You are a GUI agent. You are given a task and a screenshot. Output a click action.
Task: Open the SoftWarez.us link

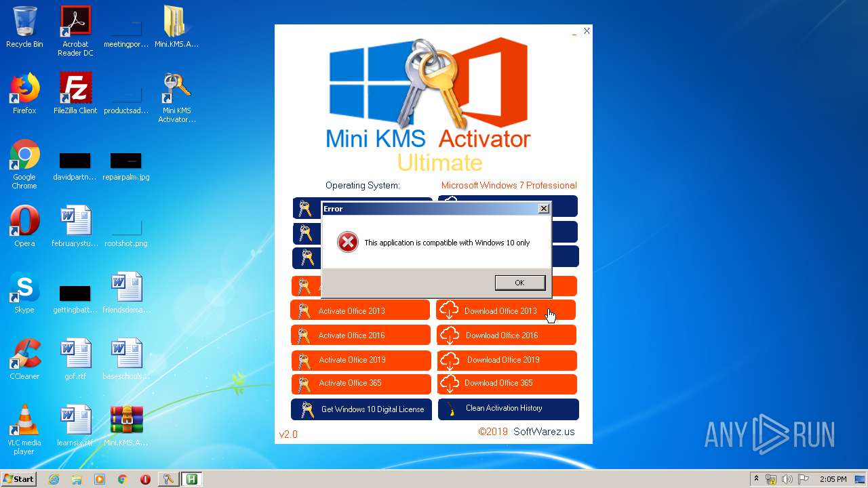(544, 432)
